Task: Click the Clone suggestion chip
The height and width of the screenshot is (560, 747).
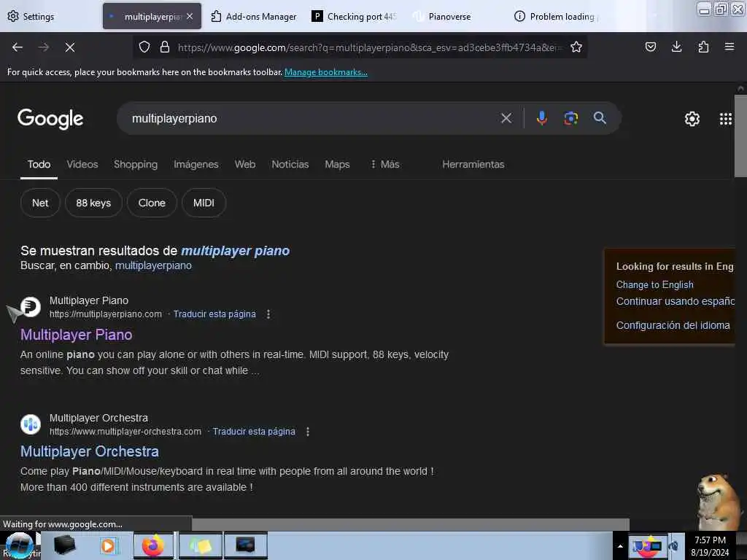Action: click(x=152, y=203)
